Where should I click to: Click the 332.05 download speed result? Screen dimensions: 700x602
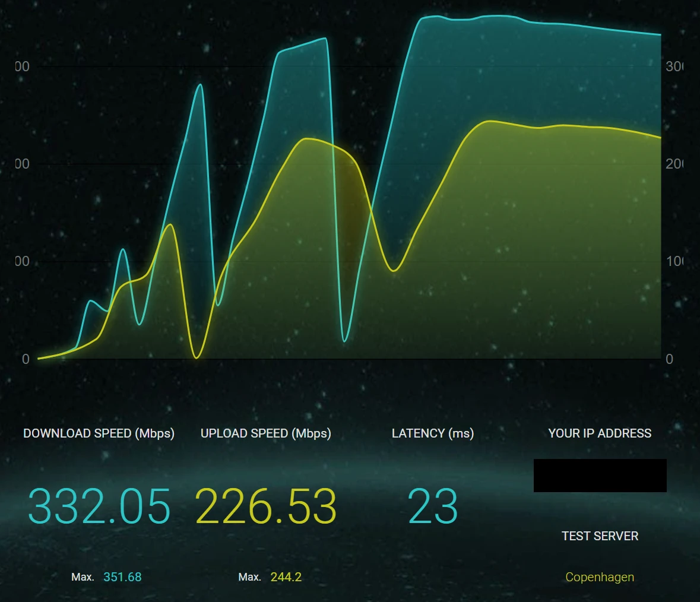click(x=99, y=506)
